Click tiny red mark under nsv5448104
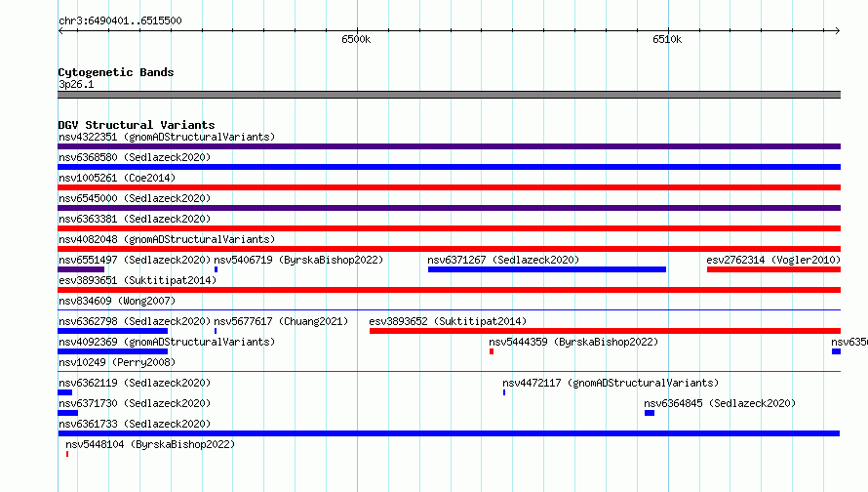 [x=67, y=454]
